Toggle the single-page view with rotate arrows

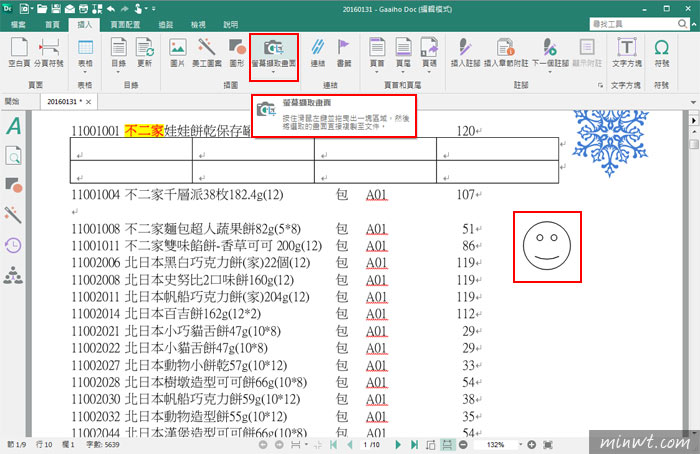pyautogui.click(x=430, y=445)
